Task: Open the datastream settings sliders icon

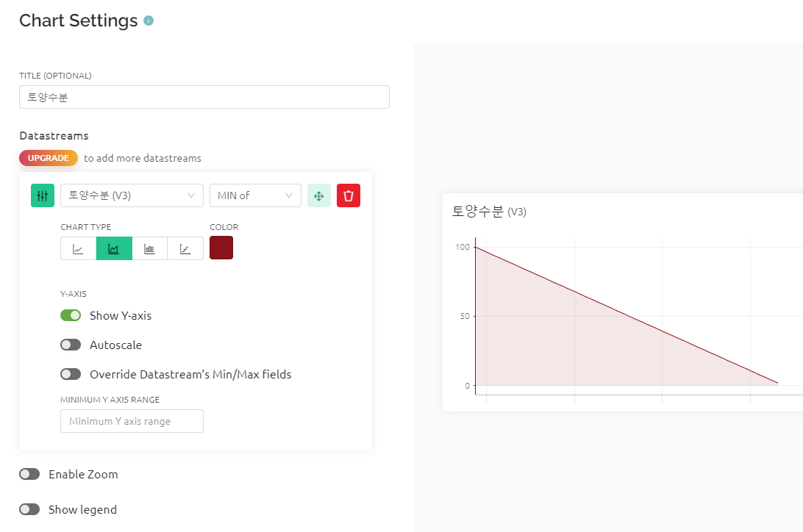Action: 43,195
